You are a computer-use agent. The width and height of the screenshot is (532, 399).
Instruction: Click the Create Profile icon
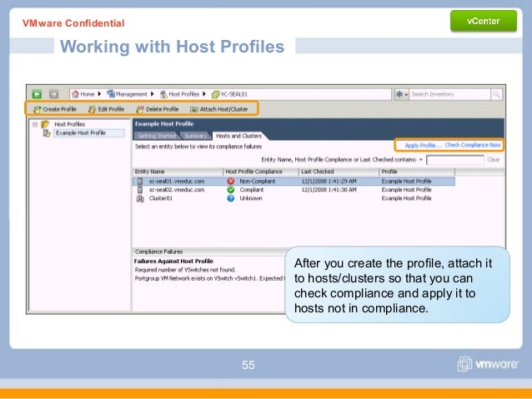click(x=37, y=109)
